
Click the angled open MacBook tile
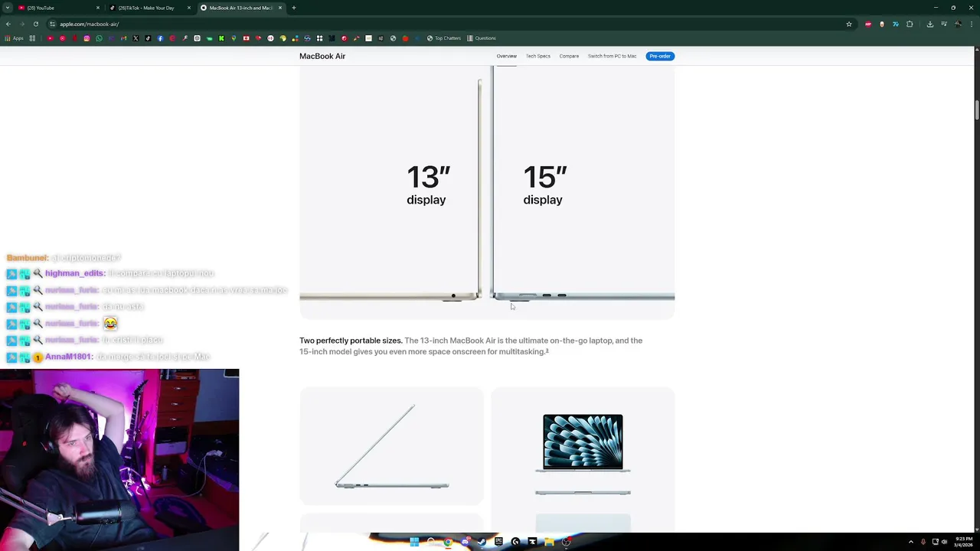(x=391, y=446)
